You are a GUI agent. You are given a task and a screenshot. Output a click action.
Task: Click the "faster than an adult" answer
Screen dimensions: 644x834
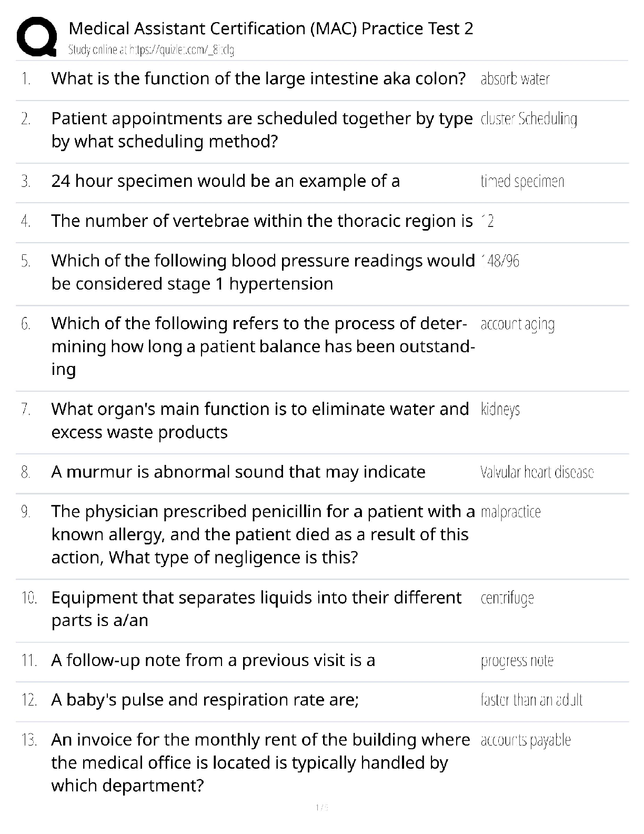[x=531, y=700]
